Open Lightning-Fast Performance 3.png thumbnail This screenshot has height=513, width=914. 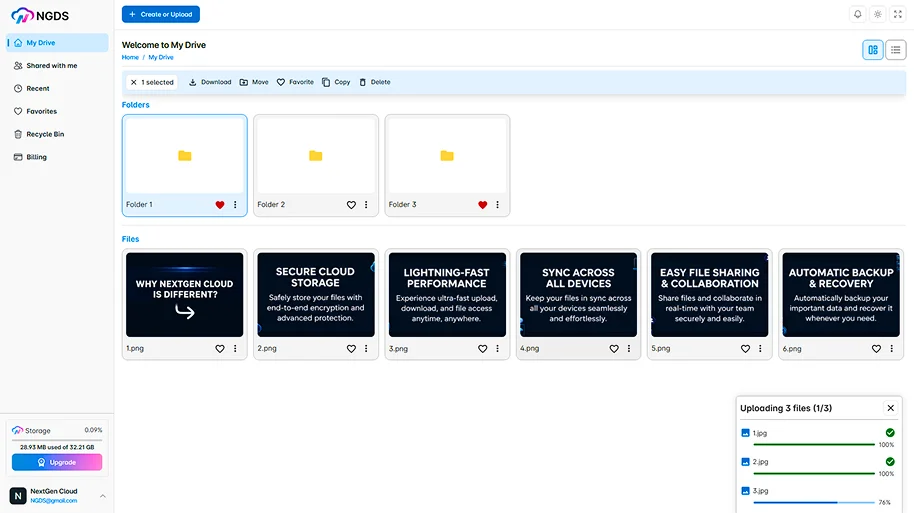pyautogui.click(x=447, y=294)
